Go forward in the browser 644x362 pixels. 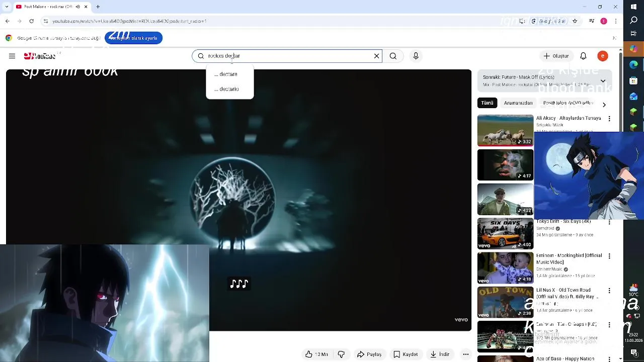(19, 21)
